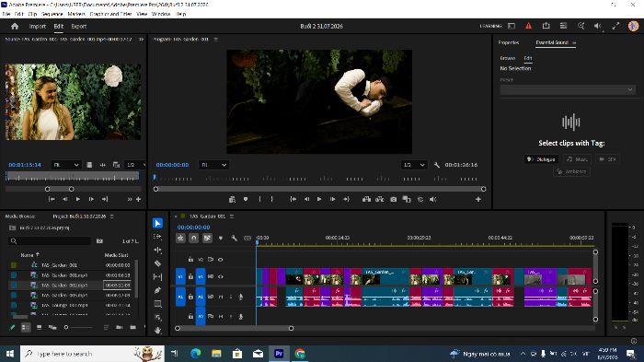
Task: Open the Project panel menu
Action: click(x=111, y=216)
